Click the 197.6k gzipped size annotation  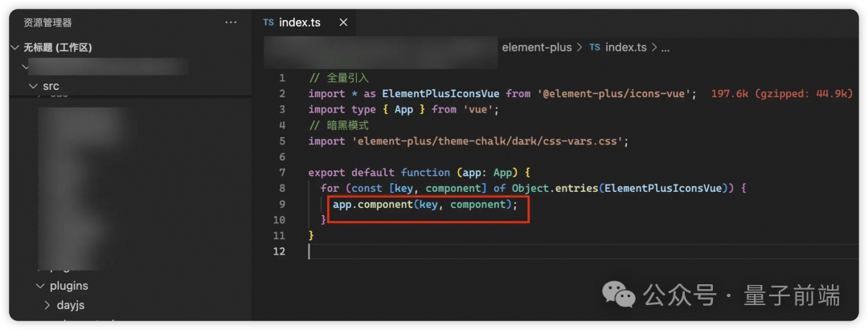tap(782, 94)
